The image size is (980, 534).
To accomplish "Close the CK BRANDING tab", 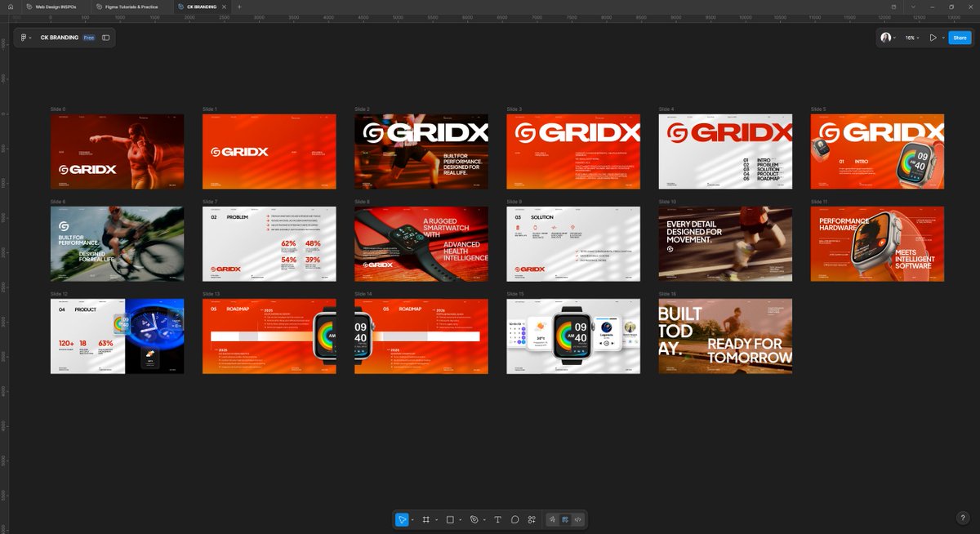I will 224,7.
